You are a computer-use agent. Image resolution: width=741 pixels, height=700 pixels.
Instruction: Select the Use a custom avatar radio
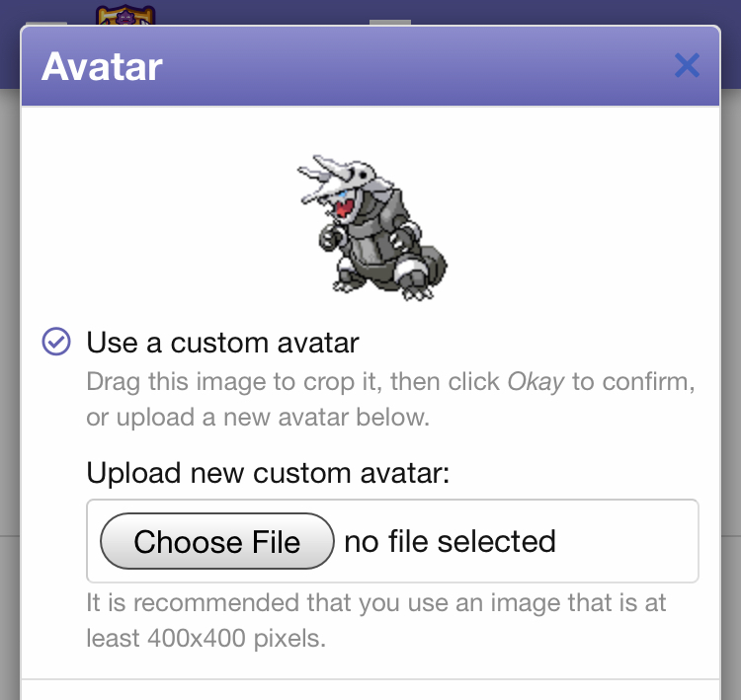[x=56, y=343]
